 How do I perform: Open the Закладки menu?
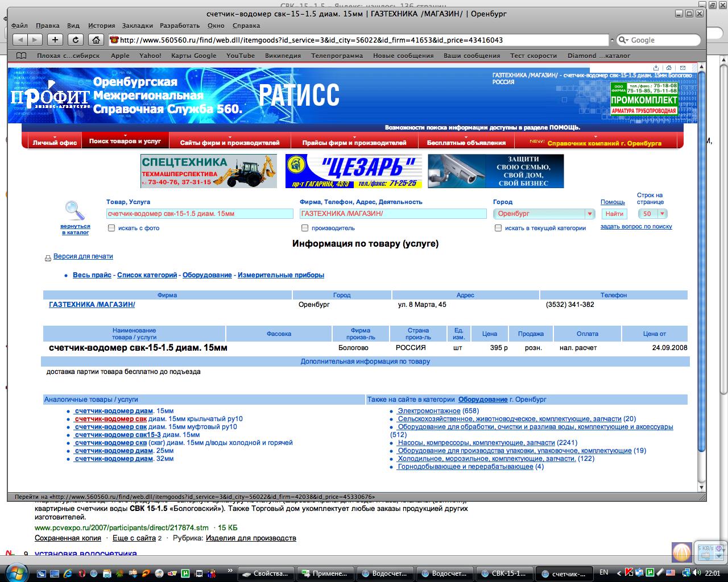coord(137,26)
